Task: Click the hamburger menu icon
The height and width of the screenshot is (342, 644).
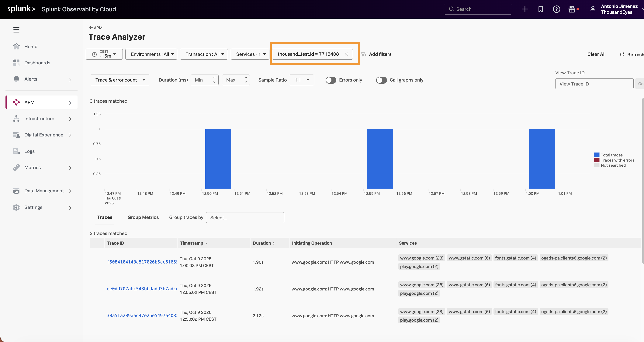Action: tap(16, 30)
